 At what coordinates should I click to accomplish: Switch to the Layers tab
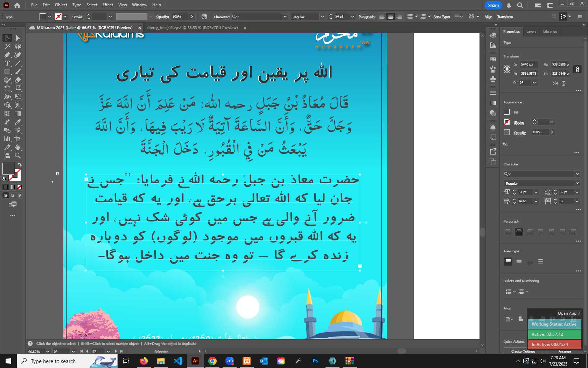[531, 32]
